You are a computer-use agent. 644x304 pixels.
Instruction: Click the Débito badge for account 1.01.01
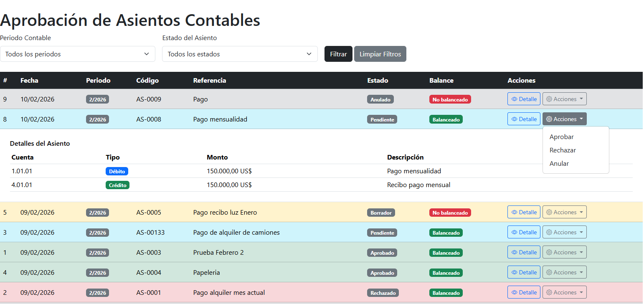(x=117, y=171)
